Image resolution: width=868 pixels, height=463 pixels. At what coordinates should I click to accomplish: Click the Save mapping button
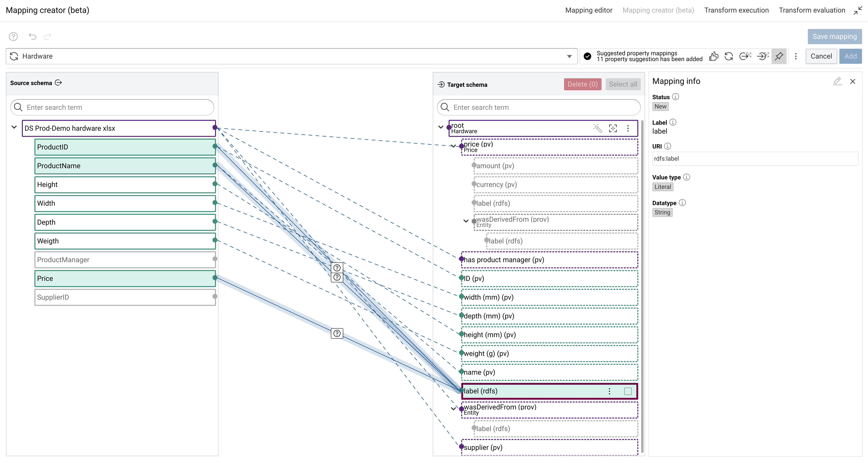click(834, 36)
